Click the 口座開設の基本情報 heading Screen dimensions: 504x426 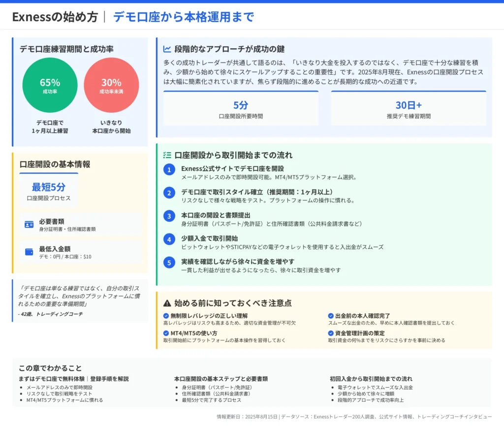coord(55,164)
